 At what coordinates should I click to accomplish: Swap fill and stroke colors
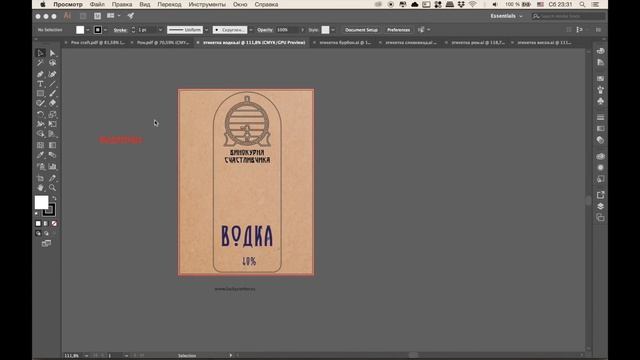tap(54, 198)
